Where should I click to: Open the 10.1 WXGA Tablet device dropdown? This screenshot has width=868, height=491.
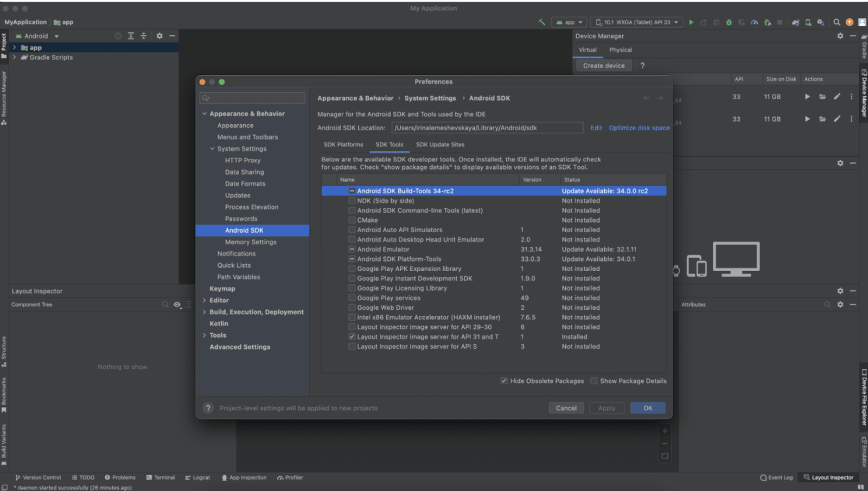[636, 22]
